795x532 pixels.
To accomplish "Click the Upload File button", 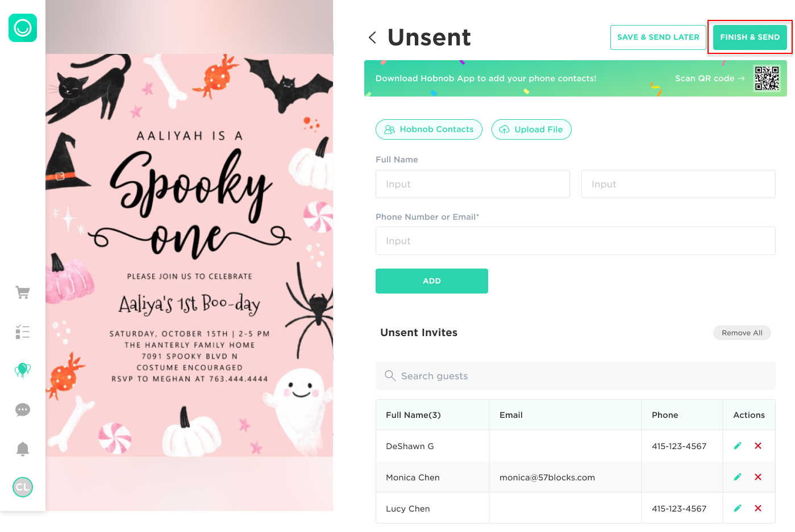I will (531, 129).
